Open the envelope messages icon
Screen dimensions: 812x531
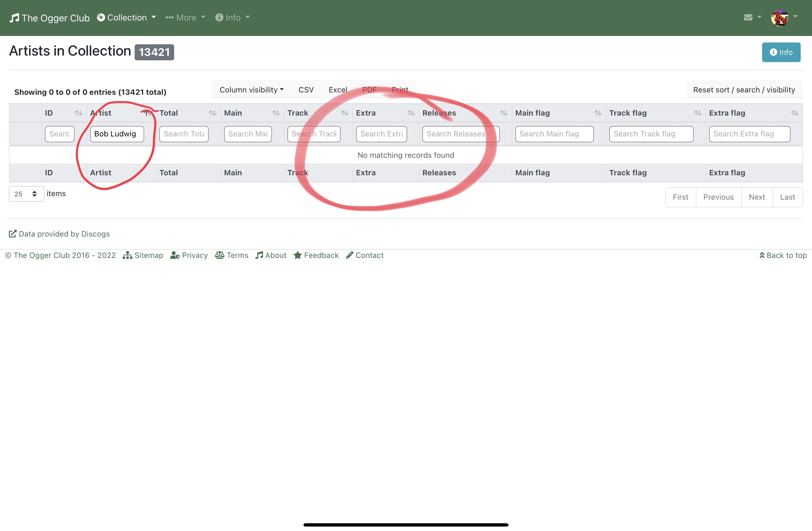tap(748, 18)
